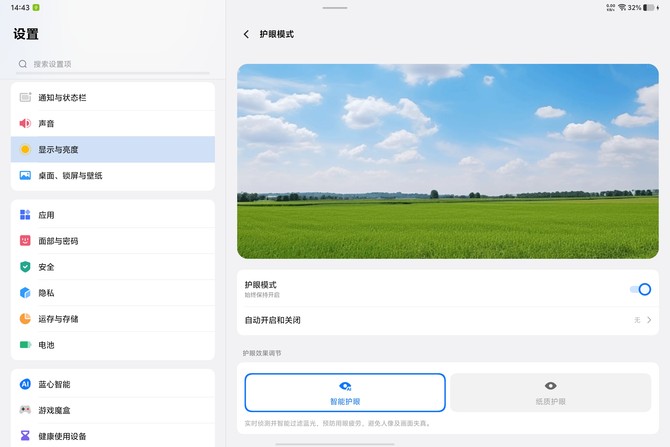
Task: Open 电池 settings
Action: (x=113, y=345)
